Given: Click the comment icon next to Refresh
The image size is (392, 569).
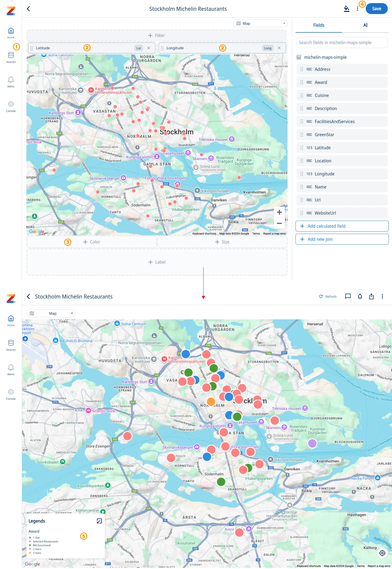Looking at the screenshot, I should click(348, 296).
